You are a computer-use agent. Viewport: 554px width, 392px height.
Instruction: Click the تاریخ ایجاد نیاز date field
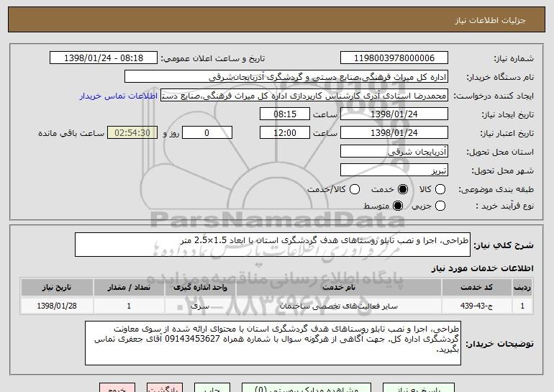click(394, 114)
